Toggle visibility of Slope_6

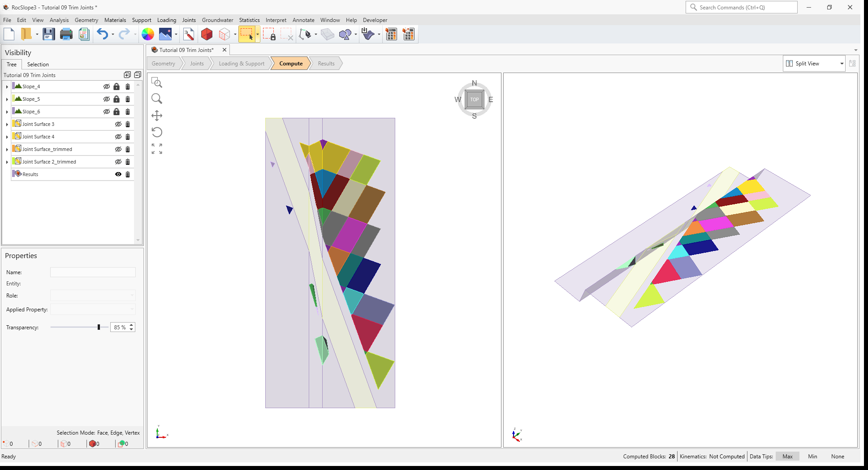[107, 112]
